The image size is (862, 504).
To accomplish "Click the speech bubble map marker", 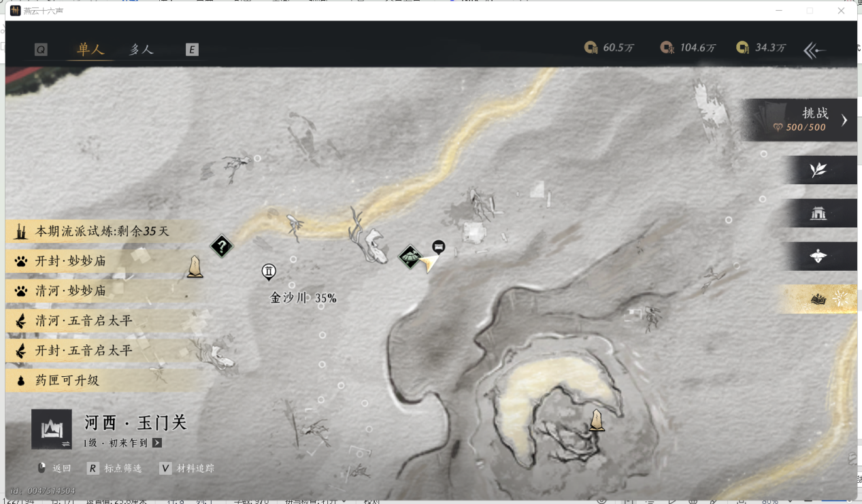I will point(439,246).
